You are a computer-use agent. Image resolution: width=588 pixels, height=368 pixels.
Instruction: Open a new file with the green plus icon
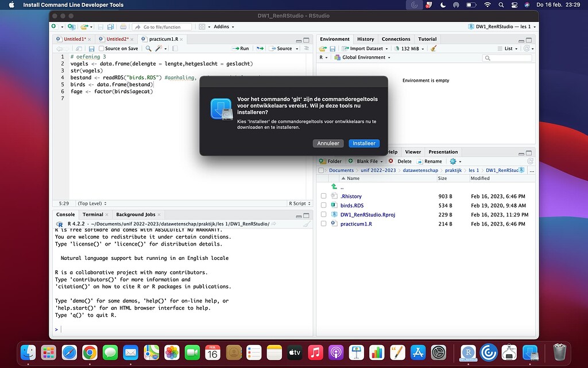[53, 26]
